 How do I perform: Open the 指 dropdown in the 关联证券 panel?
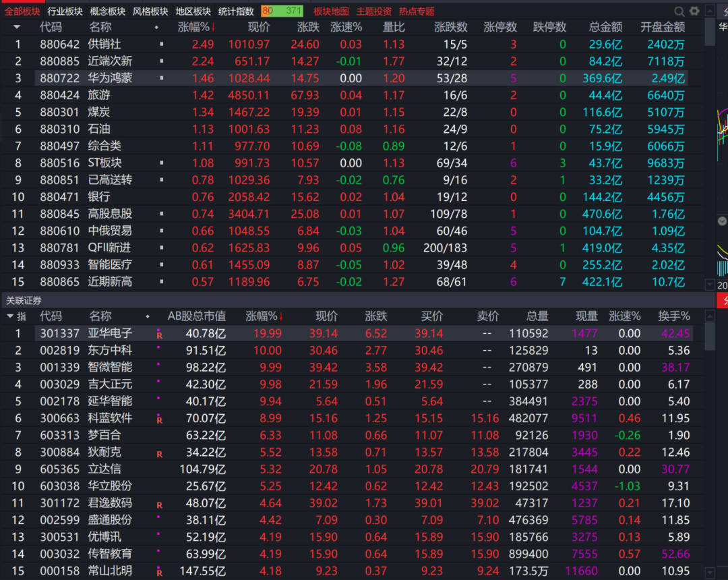15,316
